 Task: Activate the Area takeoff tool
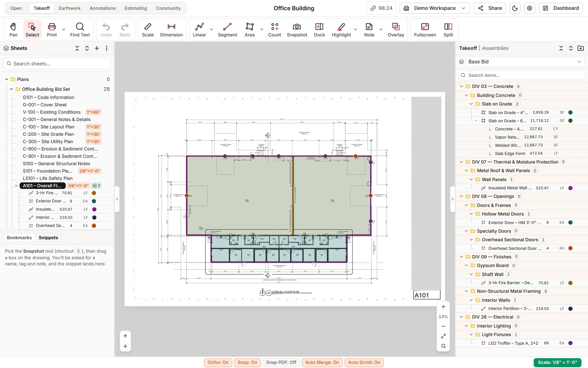[249, 30]
